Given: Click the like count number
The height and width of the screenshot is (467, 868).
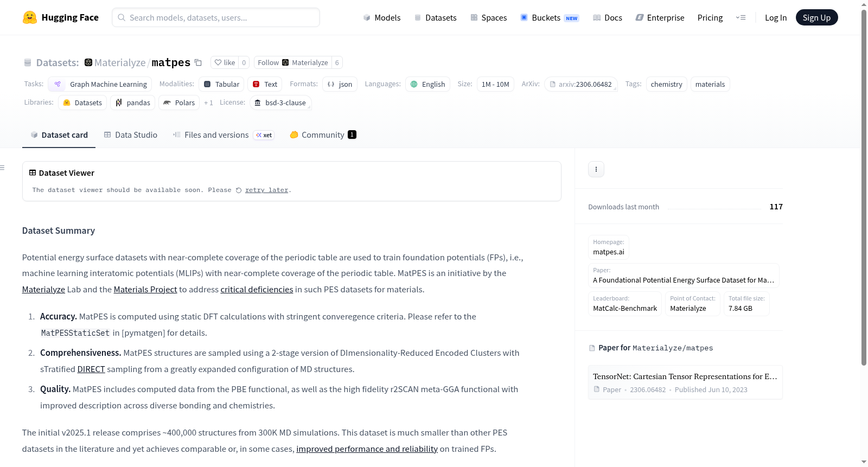Looking at the screenshot, I should tap(244, 62).
